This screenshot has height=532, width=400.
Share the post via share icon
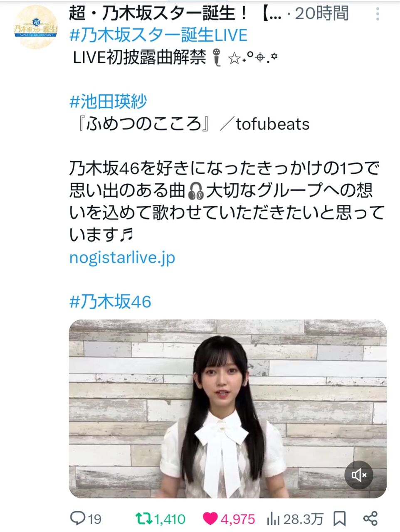[370, 518]
